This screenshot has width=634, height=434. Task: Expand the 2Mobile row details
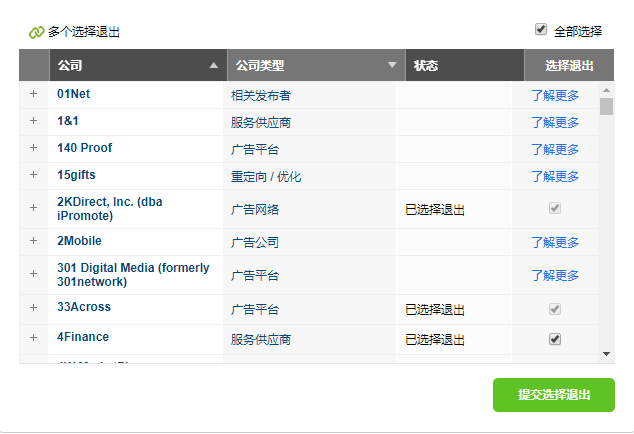point(33,241)
